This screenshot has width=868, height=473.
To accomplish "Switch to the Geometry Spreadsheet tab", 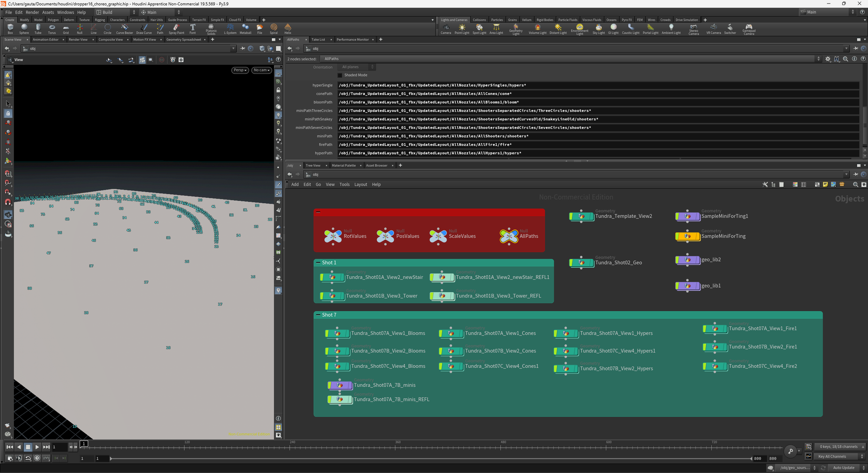I will pyautogui.click(x=183, y=40).
